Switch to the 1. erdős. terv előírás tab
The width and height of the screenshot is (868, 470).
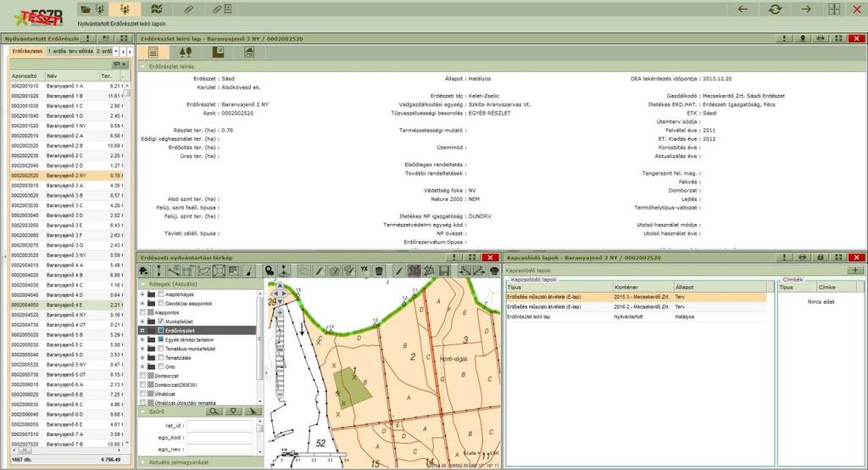[70, 51]
